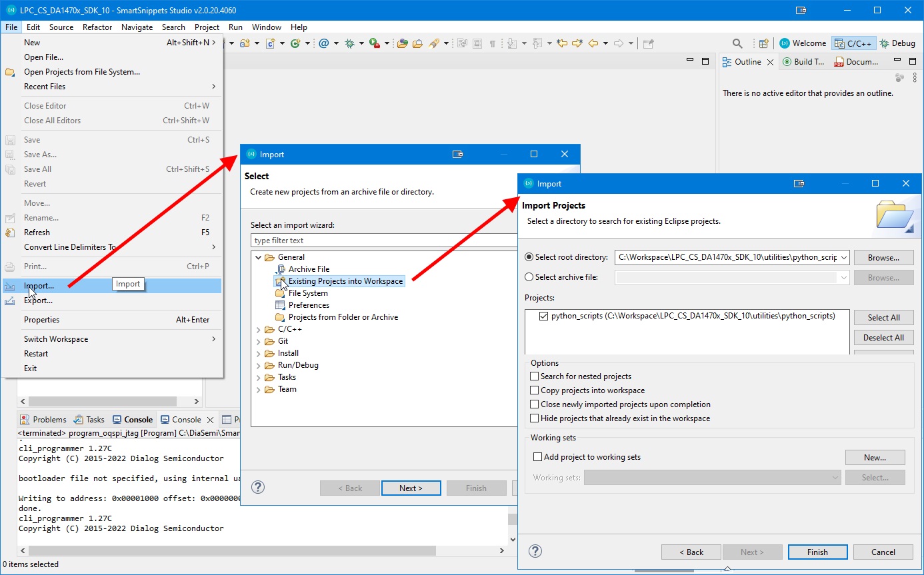Click the yellow Back navigation arrow
The height and width of the screenshot is (575, 924).
click(593, 43)
